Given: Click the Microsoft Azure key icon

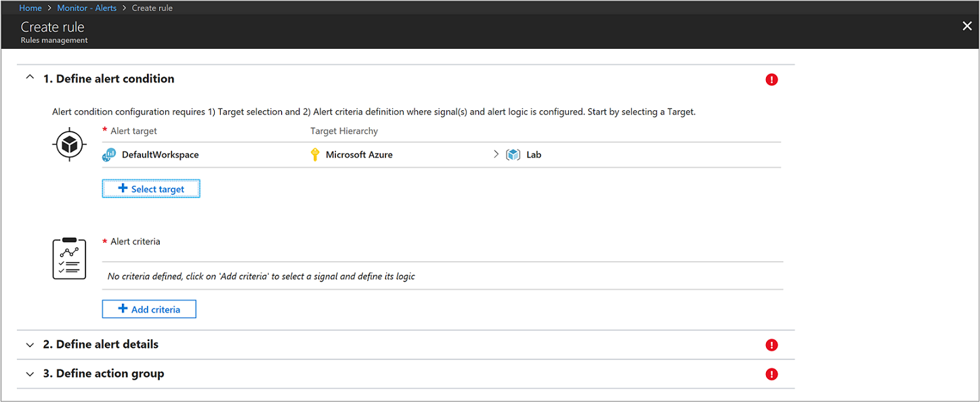Looking at the screenshot, I should 315,155.
